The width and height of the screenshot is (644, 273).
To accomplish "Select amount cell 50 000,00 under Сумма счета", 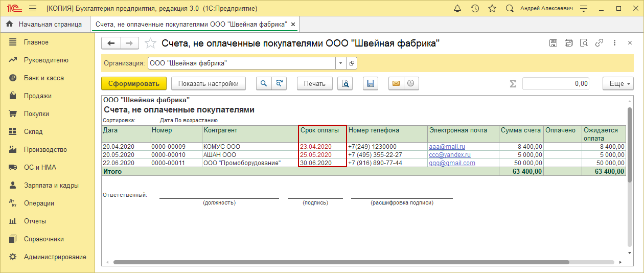I will (x=521, y=163).
